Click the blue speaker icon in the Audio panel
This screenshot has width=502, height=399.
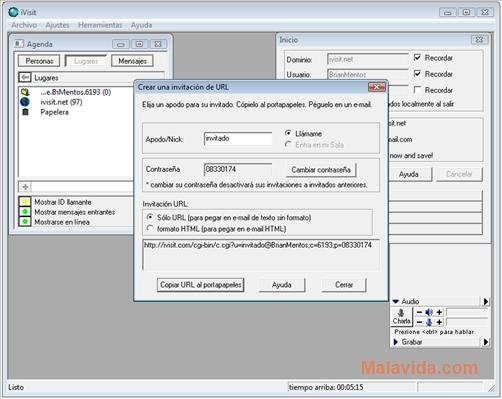click(429, 312)
